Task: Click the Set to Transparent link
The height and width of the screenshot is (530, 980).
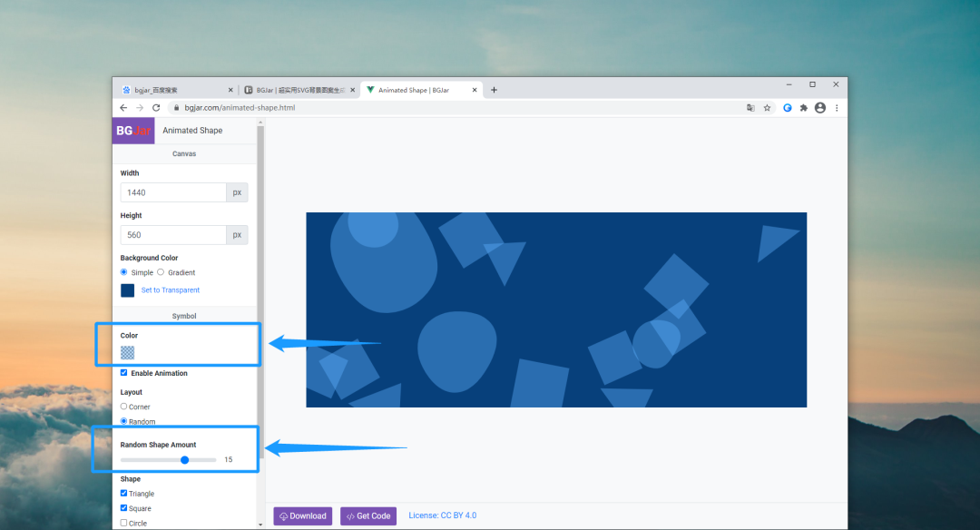Action: pyautogui.click(x=171, y=290)
